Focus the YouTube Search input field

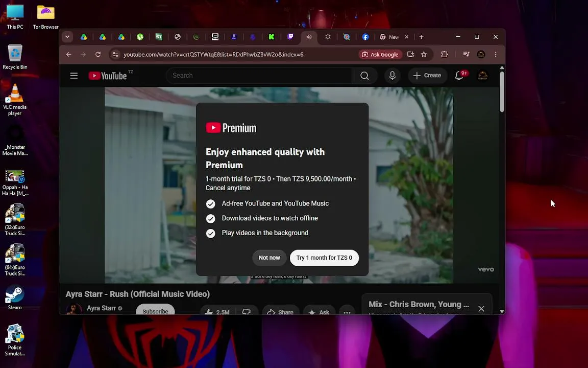point(259,76)
